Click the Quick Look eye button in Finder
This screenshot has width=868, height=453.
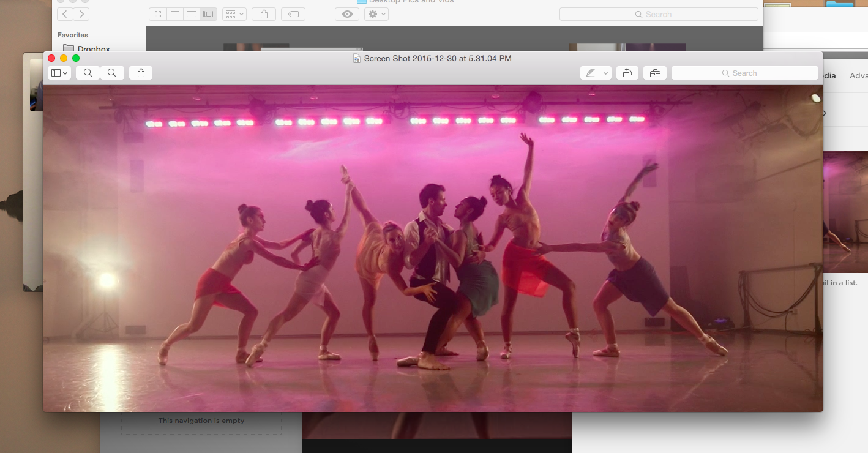point(347,14)
